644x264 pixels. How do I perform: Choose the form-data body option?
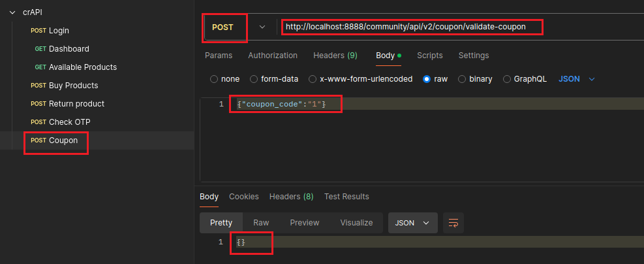click(254, 79)
